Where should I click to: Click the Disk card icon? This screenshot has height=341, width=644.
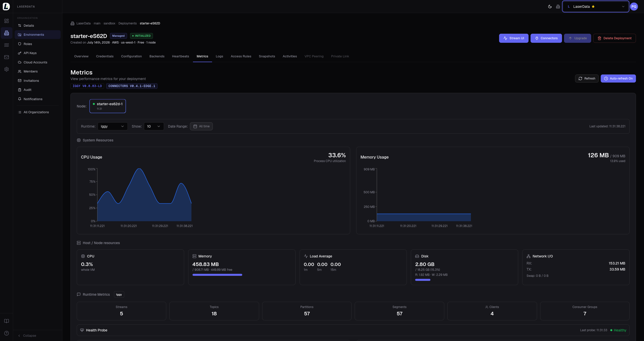tap(417, 256)
